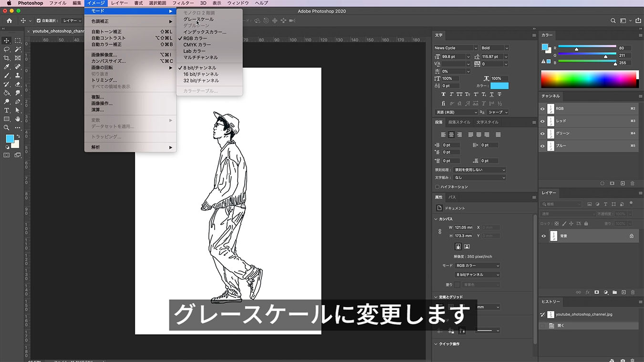The width and height of the screenshot is (644, 362).
Task: Select the Horizontal Type tool
Action: (x=7, y=110)
